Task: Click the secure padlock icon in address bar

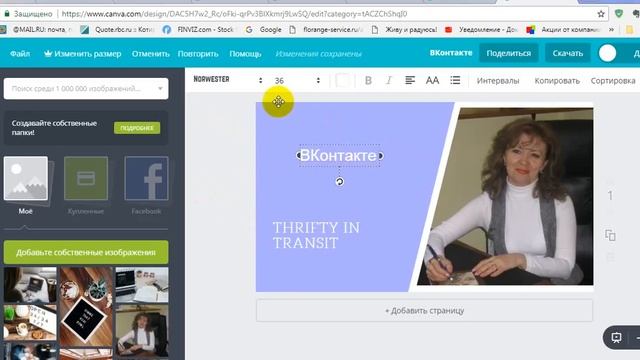Action: click(6, 14)
